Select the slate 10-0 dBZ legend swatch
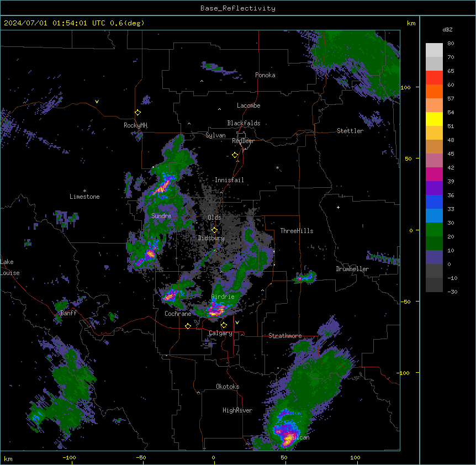 point(434,257)
